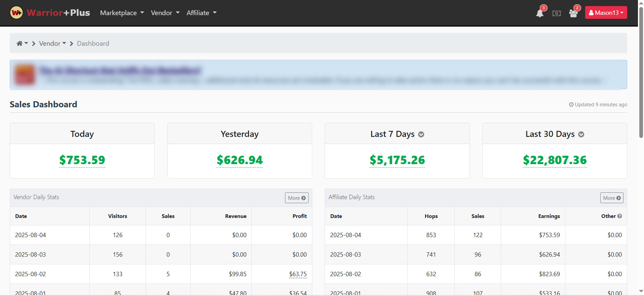Click the 853 hops cell
Image resolution: width=644 pixels, height=296 pixels.
[x=431, y=235]
